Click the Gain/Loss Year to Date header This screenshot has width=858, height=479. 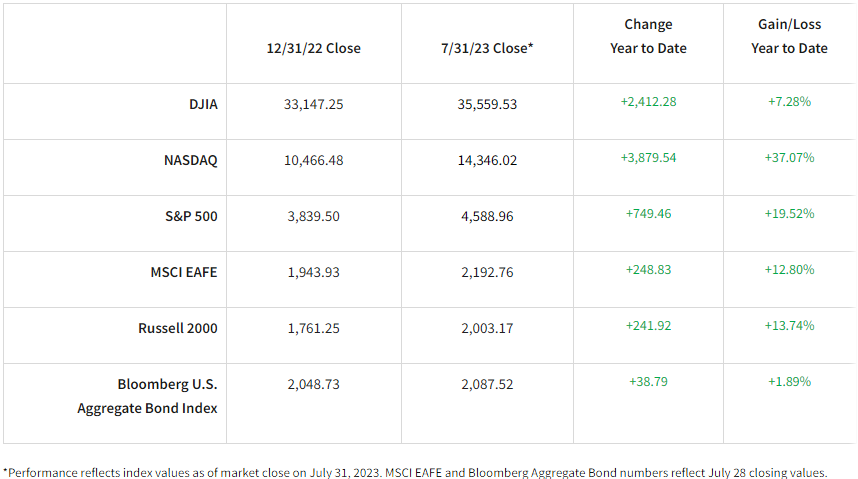pos(789,36)
